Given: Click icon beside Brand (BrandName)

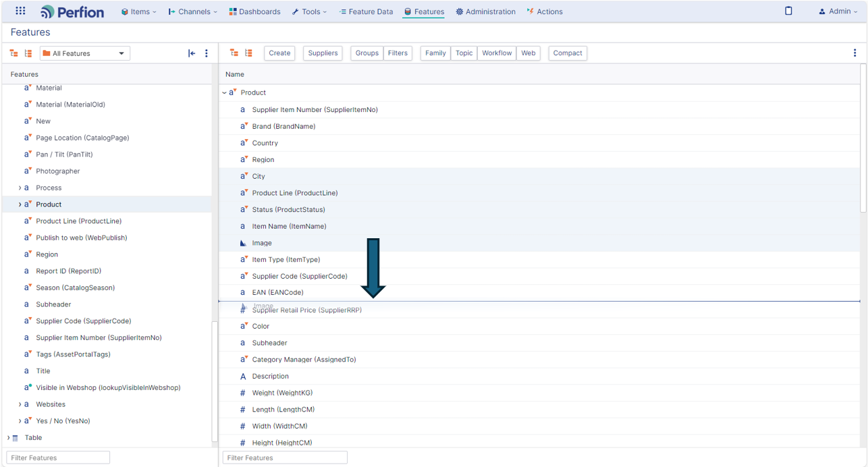Looking at the screenshot, I should pyautogui.click(x=244, y=126).
